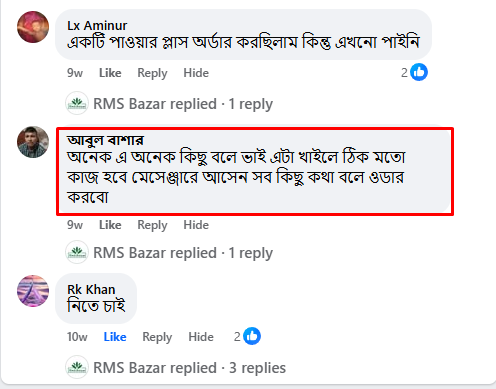
Task: Open Rk Khan's profile picture
Action: coord(33,291)
